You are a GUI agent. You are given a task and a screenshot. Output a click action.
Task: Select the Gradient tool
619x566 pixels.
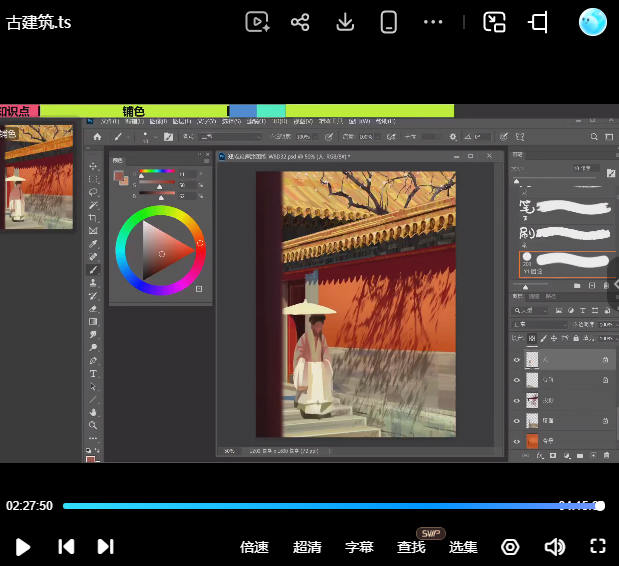93,322
